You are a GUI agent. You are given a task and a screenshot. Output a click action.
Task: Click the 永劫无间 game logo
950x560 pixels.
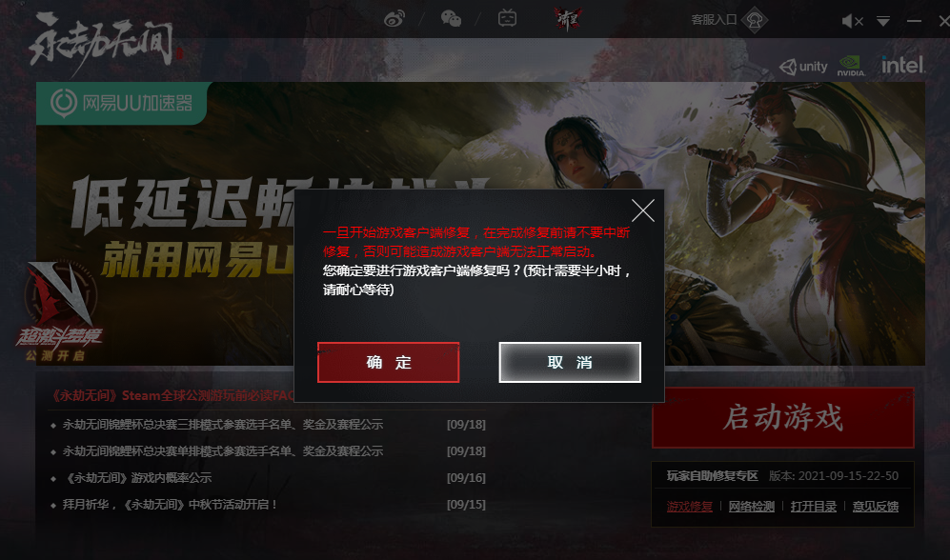(x=104, y=42)
